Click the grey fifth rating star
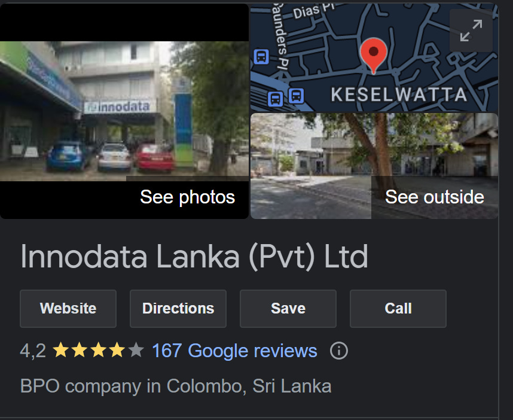 (x=136, y=350)
